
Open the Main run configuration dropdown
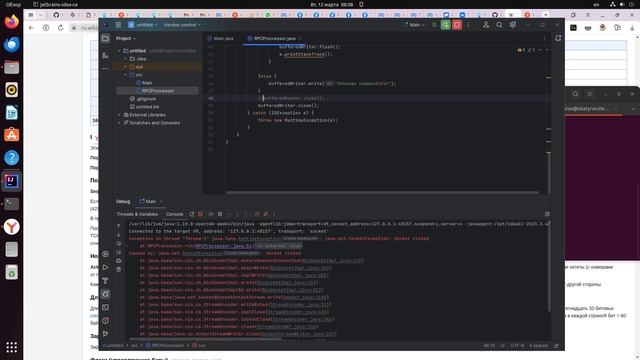tap(414, 25)
